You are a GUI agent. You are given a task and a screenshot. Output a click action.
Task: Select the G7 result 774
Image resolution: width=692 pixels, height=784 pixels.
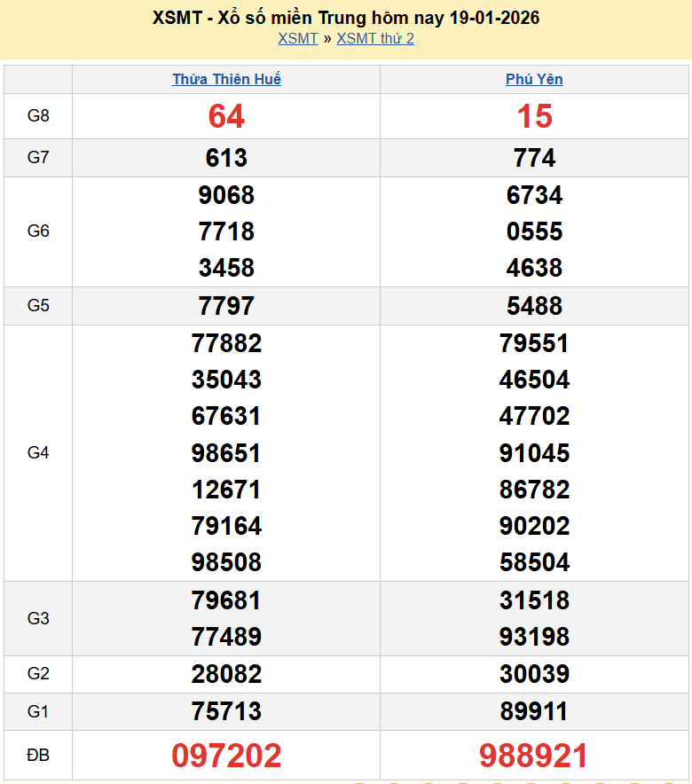pyautogui.click(x=534, y=158)
